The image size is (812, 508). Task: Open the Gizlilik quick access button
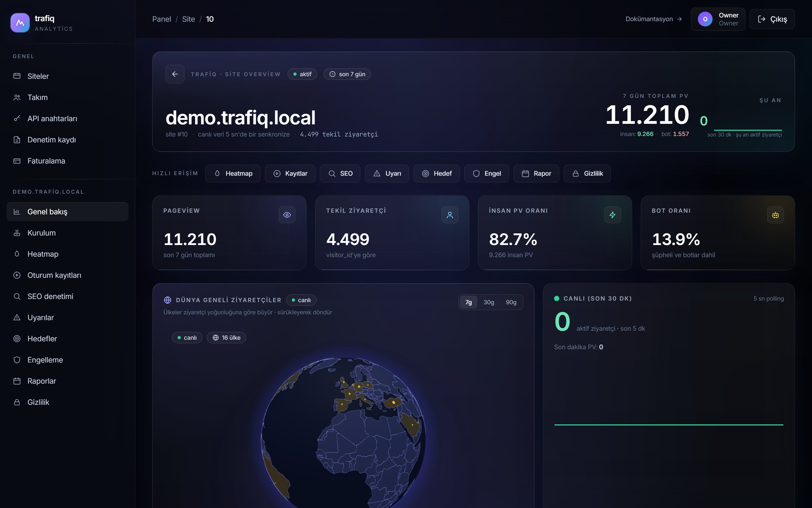587,173
